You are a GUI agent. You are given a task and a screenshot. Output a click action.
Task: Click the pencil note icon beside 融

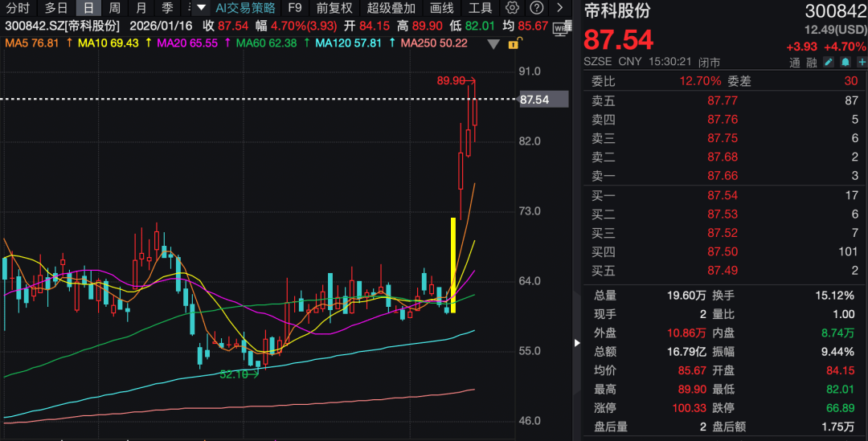829,62
